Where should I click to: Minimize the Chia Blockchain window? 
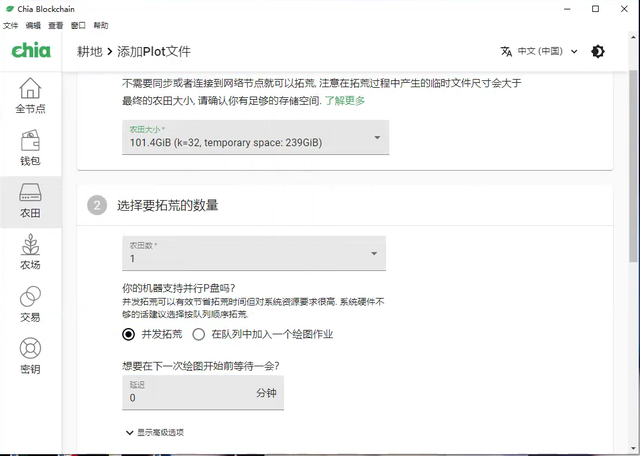click(567, 9)
